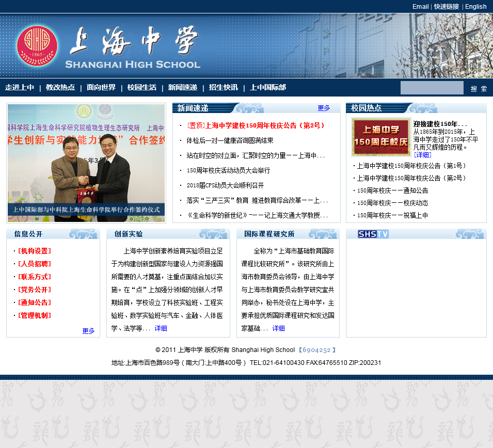Open [管理机制] under 信息公开
493x448 pixels.
pos(34,315)
